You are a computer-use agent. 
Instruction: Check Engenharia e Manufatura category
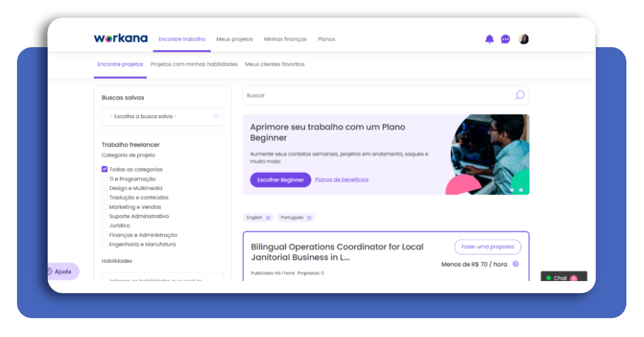tap(104, 244)
